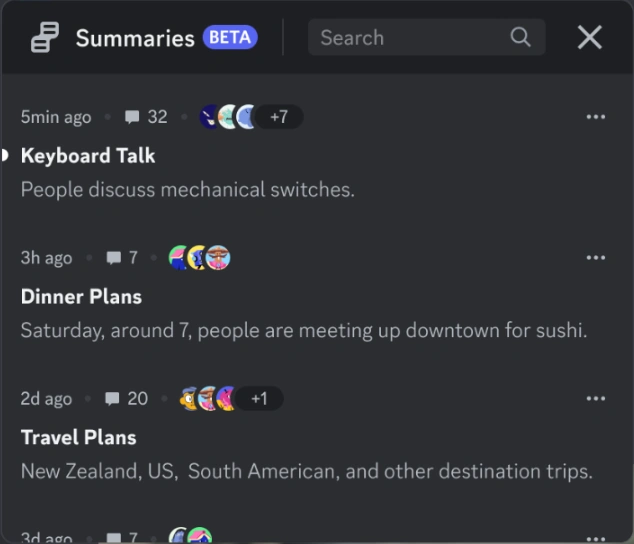Click the magnifying glass search icon
Image resolution: width=634 pixels, height=544 pixels.
[x=520, y=38]
